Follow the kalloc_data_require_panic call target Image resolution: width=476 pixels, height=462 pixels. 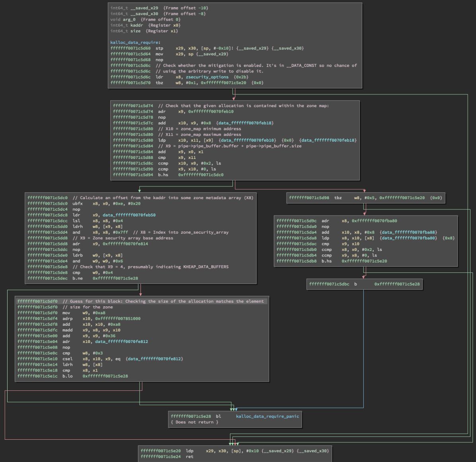click(267, 417)
